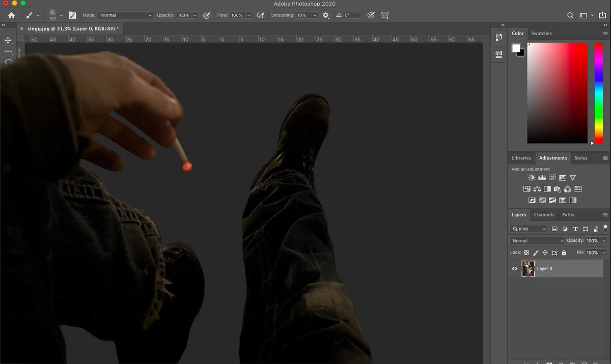Add a Brightness/Contrast adjustment
This screenshot has height=364, width=611.
pos(532,178)
